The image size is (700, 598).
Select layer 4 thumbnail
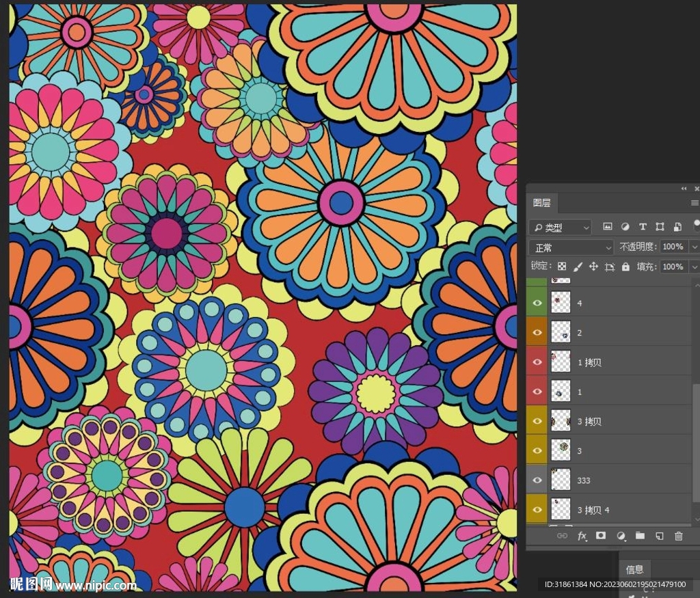point(561,303)
